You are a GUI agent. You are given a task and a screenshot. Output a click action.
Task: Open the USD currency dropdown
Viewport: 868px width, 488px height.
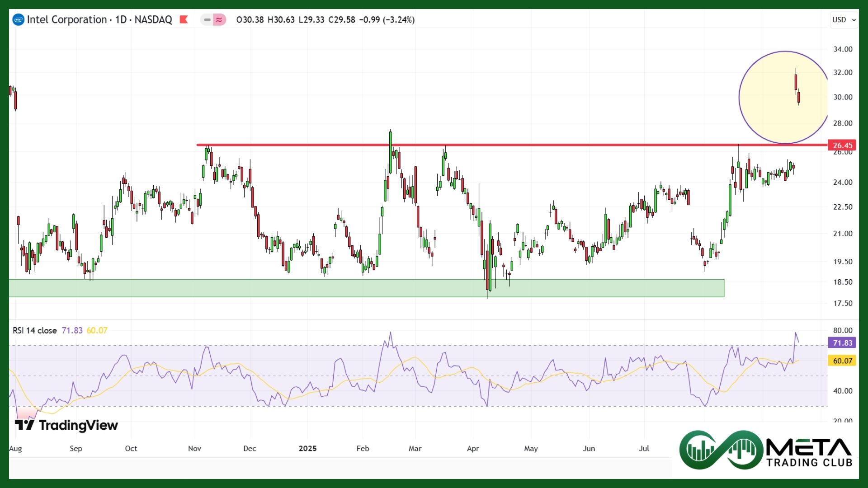(x=844, y=20)
